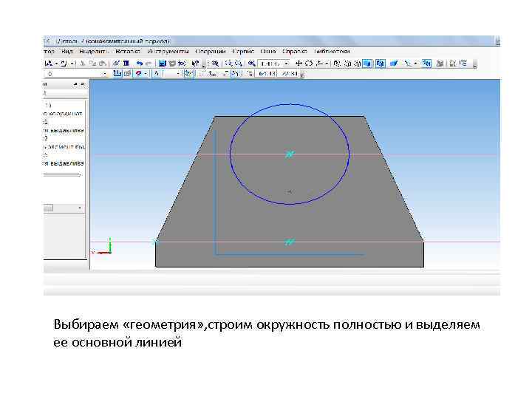The height and width of the screenshot is (399, 532).
Task: Click the zoom in magnifier icon
Action: point(229,64)
